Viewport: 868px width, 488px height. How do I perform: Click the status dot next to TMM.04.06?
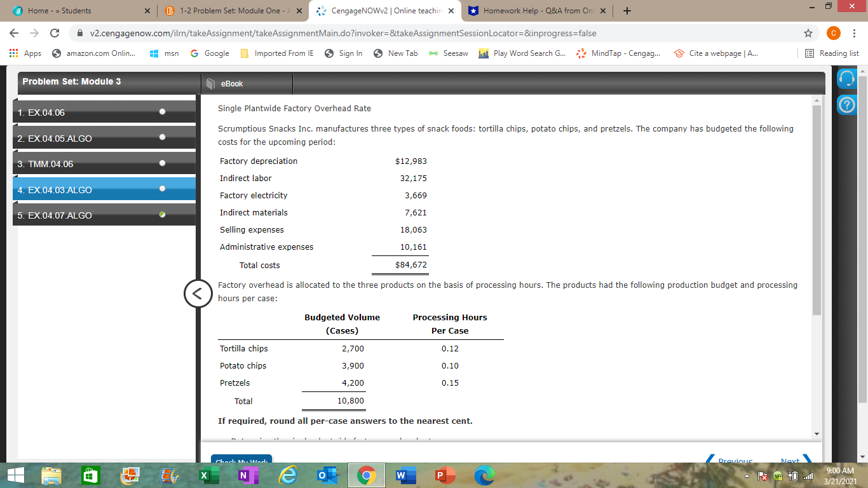[163, 163]
